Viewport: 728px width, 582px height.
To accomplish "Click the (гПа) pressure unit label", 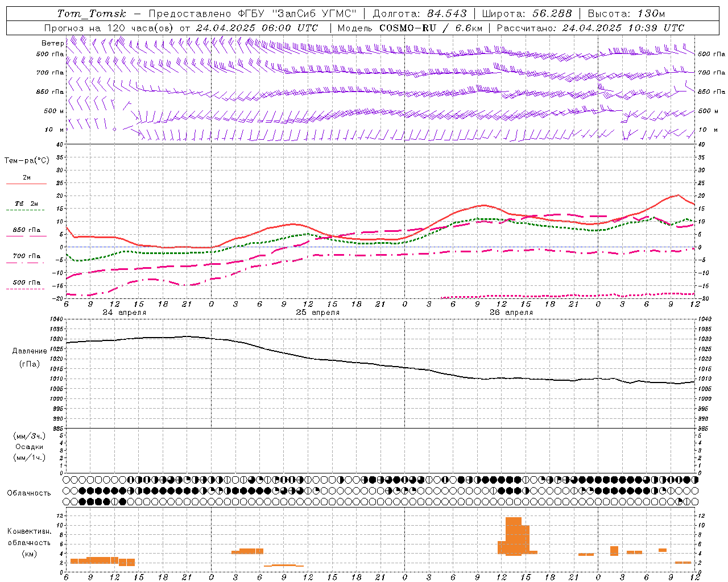I will [30, 364].
